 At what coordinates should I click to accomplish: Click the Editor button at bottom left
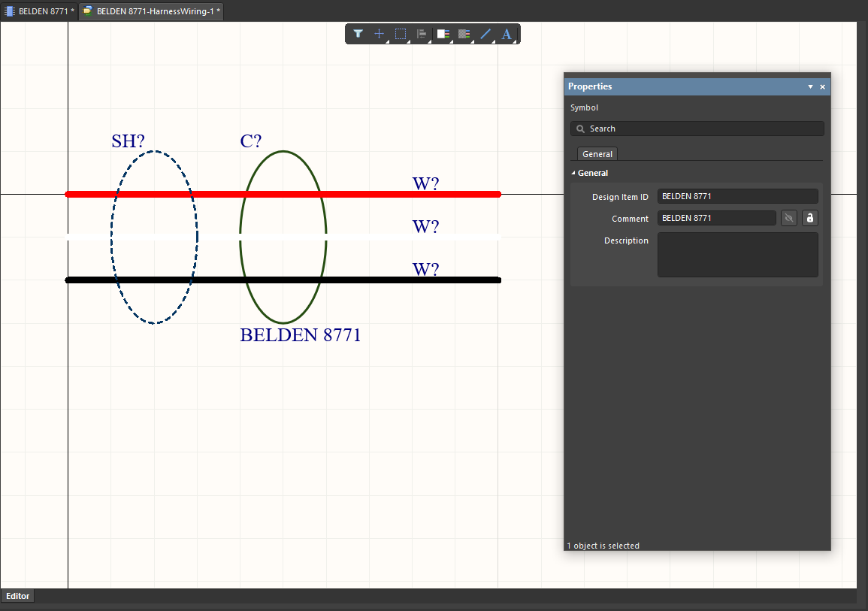click(17, 595)
